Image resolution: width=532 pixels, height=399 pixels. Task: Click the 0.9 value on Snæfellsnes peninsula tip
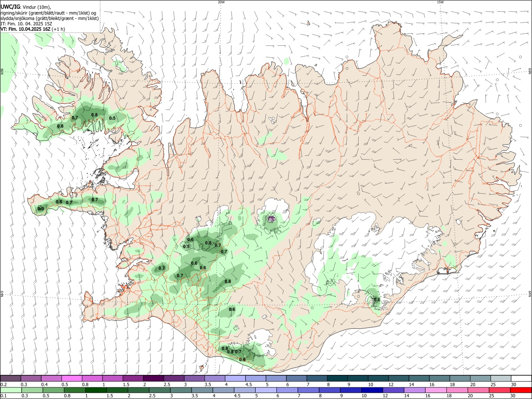41,209
